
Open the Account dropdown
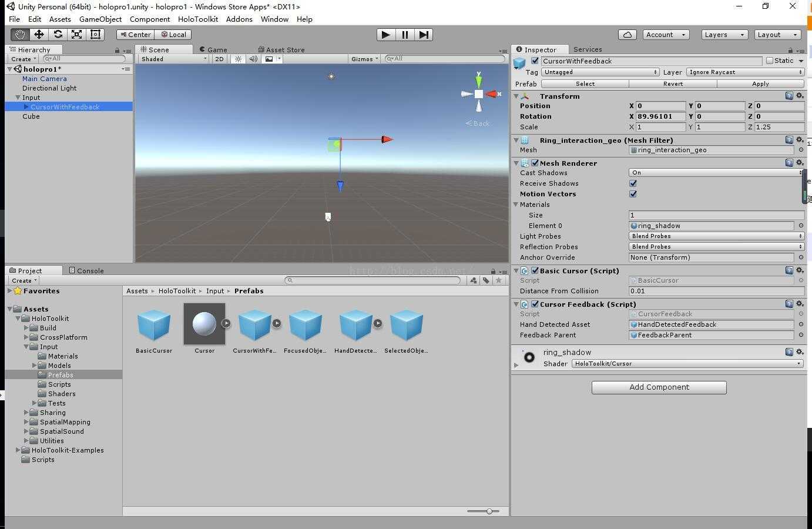(666, 35)
